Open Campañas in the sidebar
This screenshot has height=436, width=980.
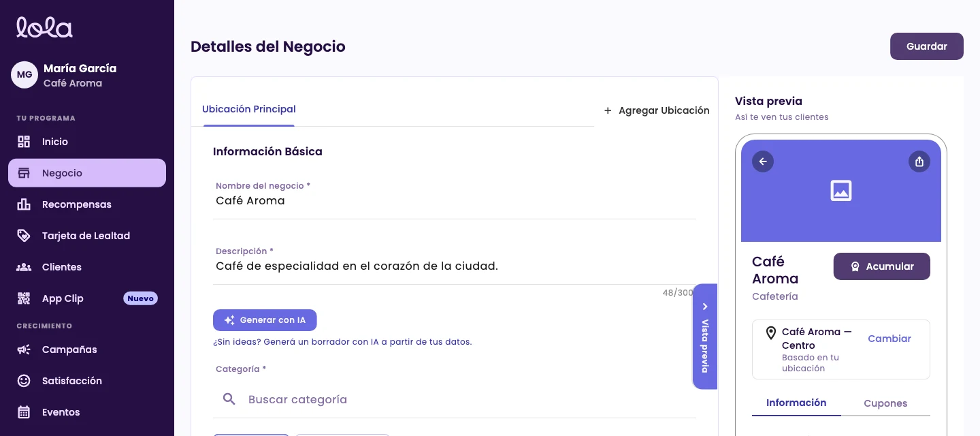point(87,349)
